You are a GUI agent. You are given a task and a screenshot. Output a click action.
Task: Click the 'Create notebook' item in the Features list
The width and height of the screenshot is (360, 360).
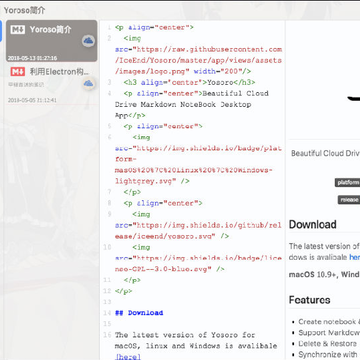coord(328,322)
